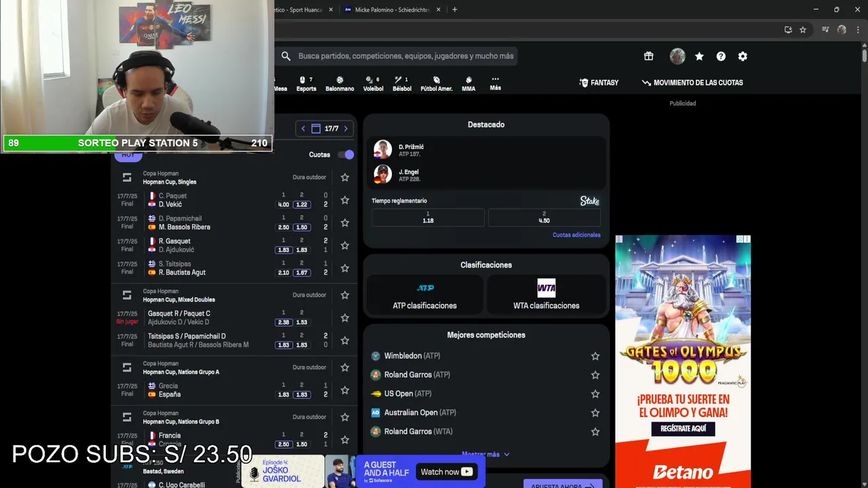Image resolution: width=868 pixels, height=488 pixels.
Task: Favorite Hopman Cup Mixed Doubles tournament
Action: click(344, 295)
